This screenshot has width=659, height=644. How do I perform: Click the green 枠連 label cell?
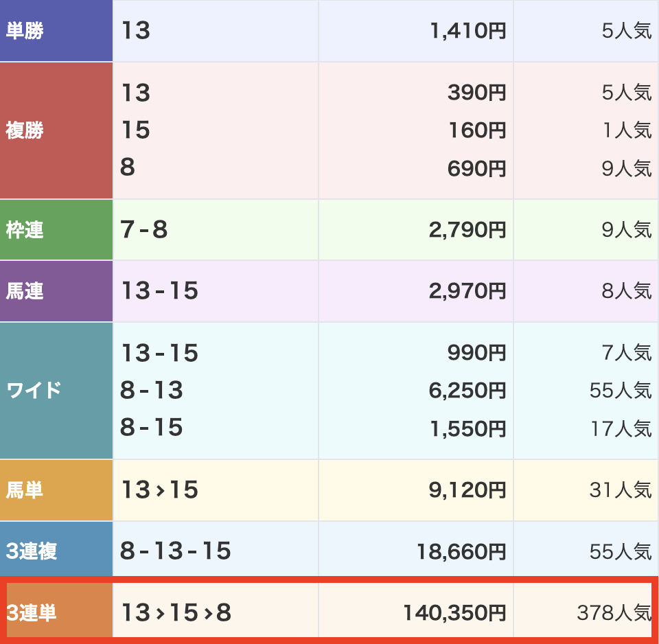[x=25, y=230]
